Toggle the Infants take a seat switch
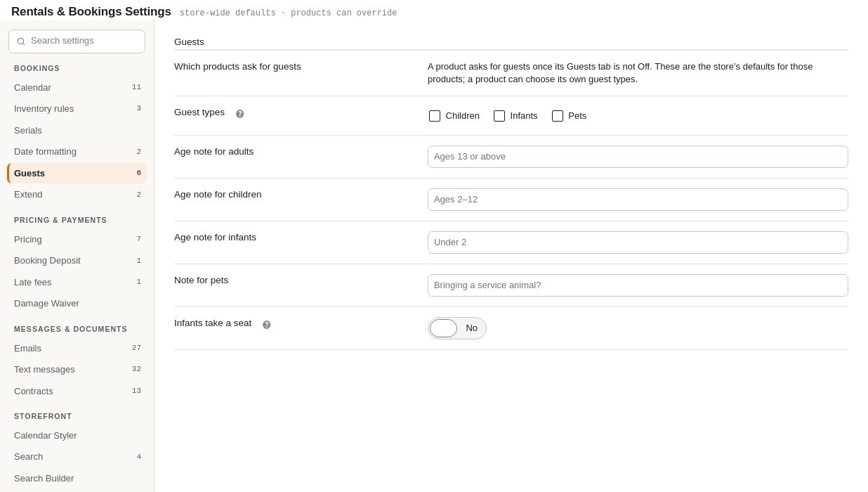The height and width of the screenshot is (492, 868). pos(457,328)
